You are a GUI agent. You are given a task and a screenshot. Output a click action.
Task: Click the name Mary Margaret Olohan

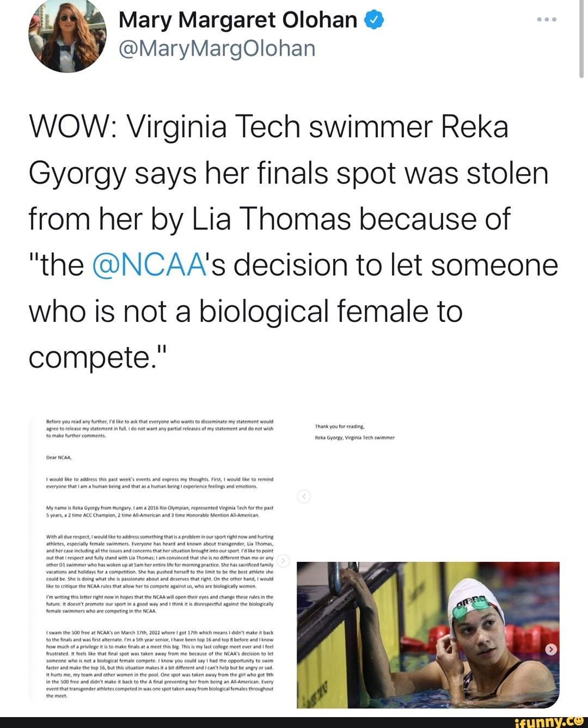coord(234,20)
